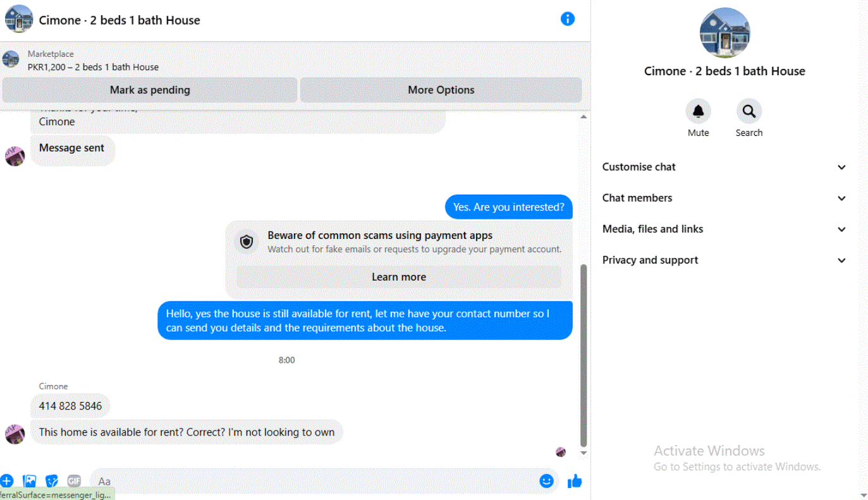This screenshot has width=868, height=500.
Task: Open More Options for the listing
Action: (441, 90)
